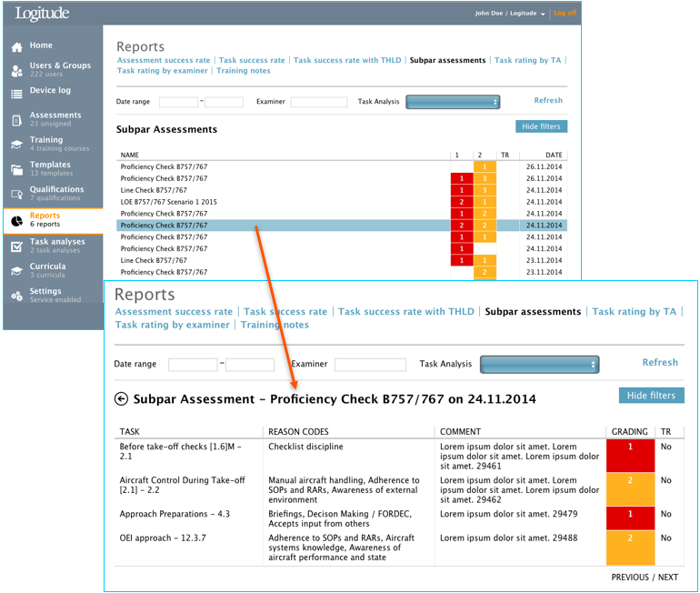700x593 pixels.
Task: Click Hide filters button in lower detail panel
Action: click(x=651, y=396)
